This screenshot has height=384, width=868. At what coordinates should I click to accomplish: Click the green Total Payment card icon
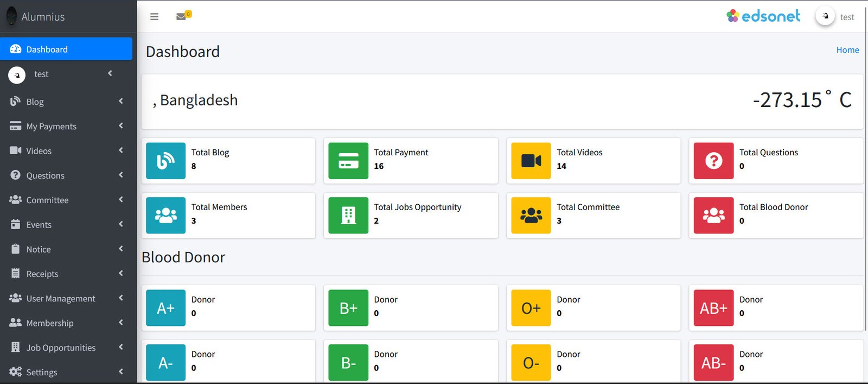348,161
